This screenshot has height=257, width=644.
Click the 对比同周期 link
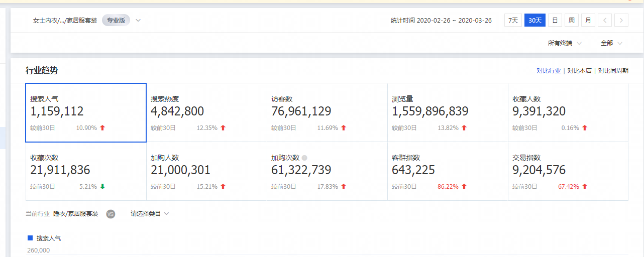(613, 71)
